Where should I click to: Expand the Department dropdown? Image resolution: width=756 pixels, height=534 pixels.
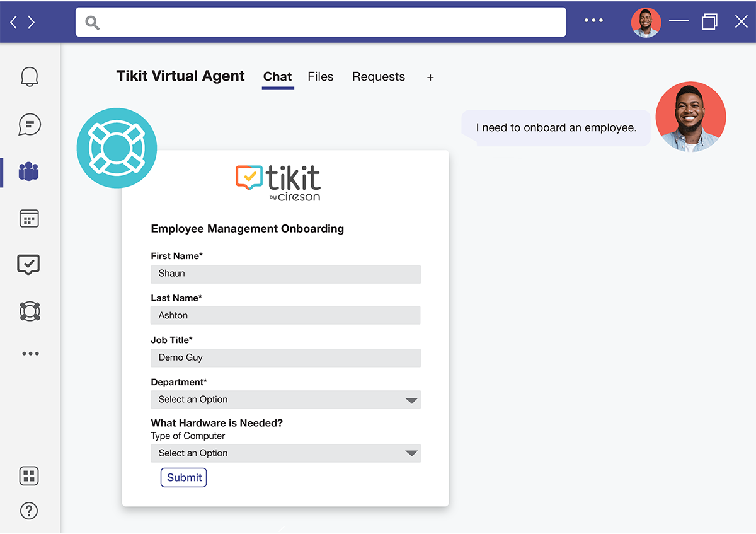pos(285,400)
